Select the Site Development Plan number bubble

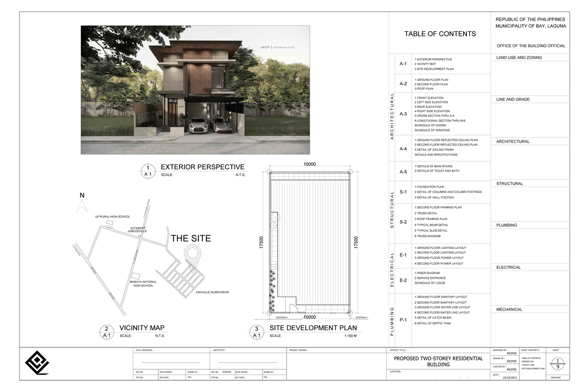[x=256, y=332]
